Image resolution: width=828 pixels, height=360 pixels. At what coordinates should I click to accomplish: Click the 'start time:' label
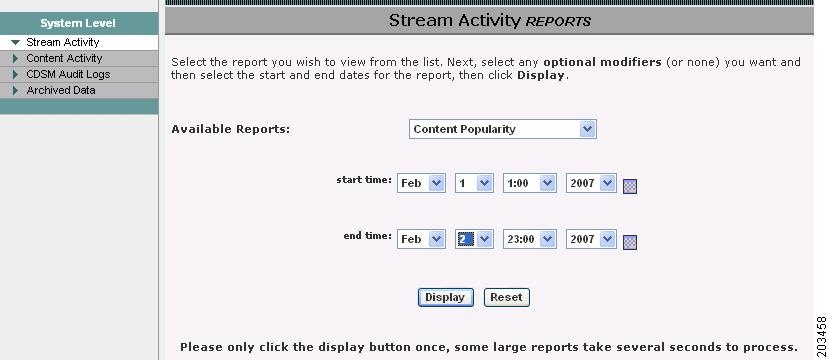(364, 179)
